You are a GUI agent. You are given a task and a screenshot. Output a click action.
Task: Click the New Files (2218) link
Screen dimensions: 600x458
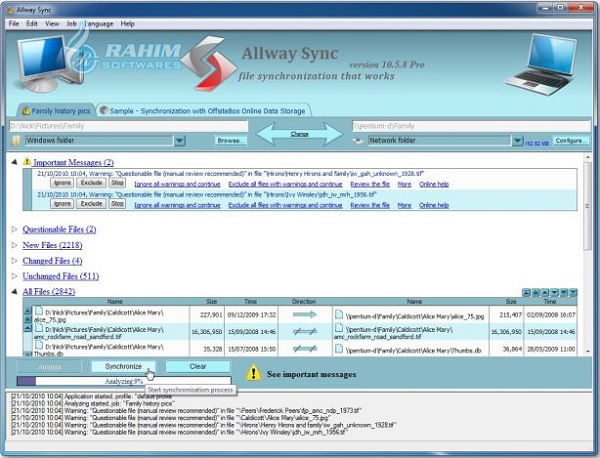click(x=52, y=245)
